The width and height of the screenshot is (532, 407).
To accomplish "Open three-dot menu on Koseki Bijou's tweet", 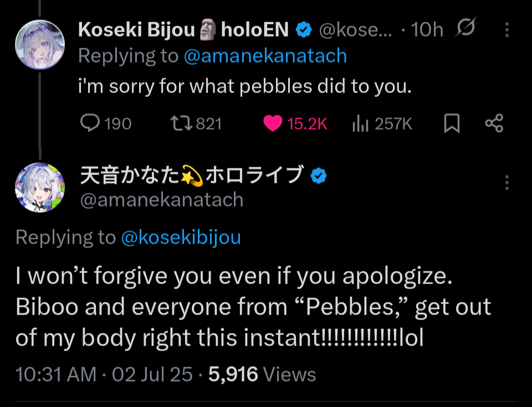I will point(508,30).
